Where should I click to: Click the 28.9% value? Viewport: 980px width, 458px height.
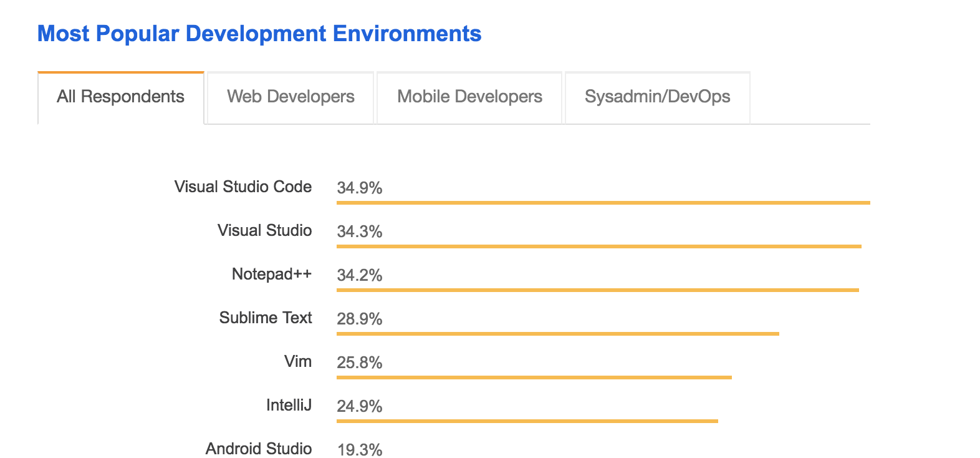tap(360, 319)
